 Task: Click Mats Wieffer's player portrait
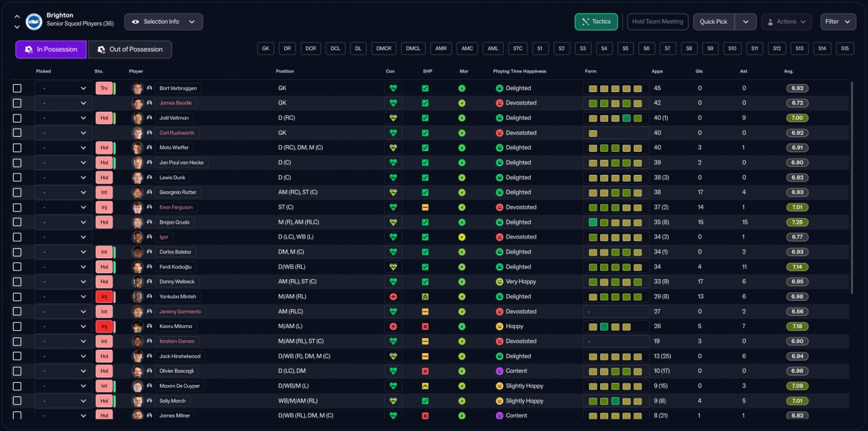(x=138, y=148)
